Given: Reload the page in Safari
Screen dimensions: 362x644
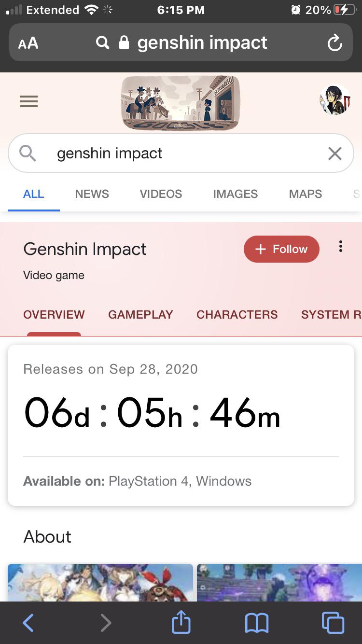Looking at the screenshot, I should coord(335,42).
